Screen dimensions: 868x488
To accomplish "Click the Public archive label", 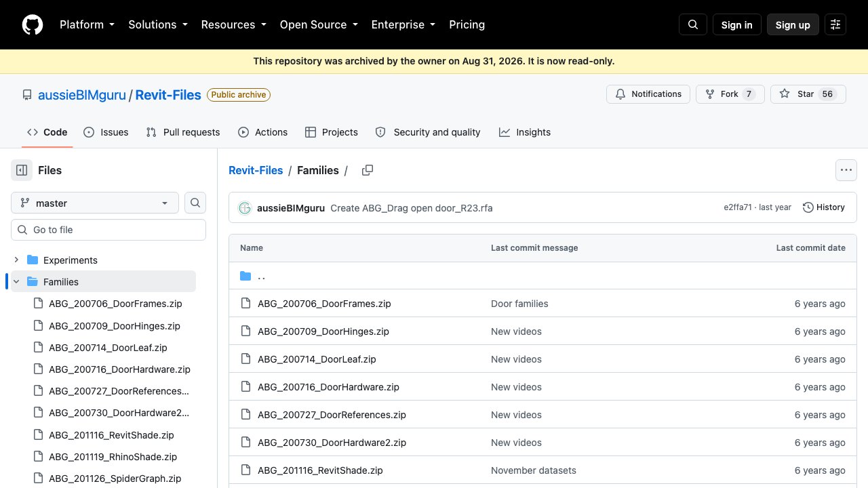I will click(x=239, y=95).
